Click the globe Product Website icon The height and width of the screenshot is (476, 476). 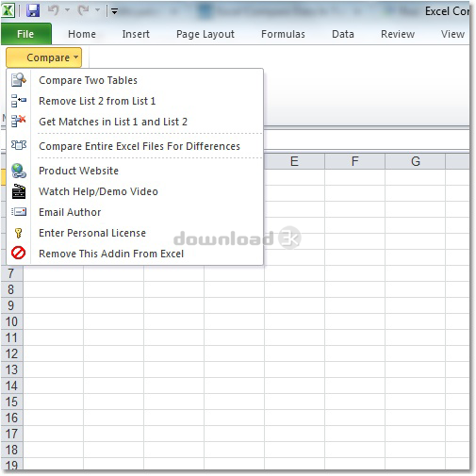point(19,171)
